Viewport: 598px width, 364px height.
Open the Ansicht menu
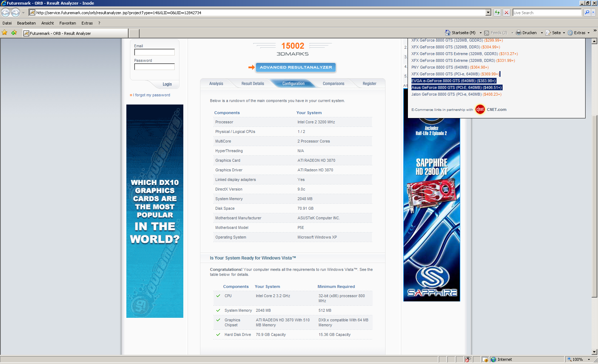48,23
